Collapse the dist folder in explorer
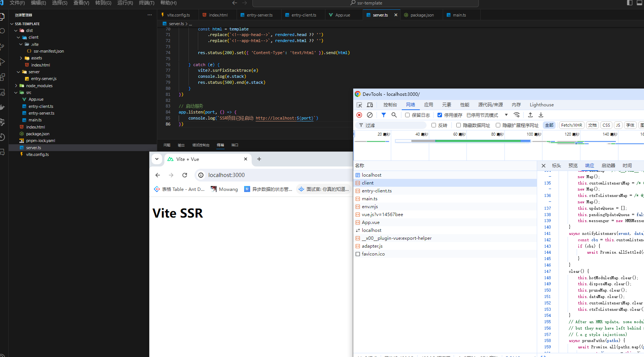This screenshot has height=357, width=644. coord(16,30)
